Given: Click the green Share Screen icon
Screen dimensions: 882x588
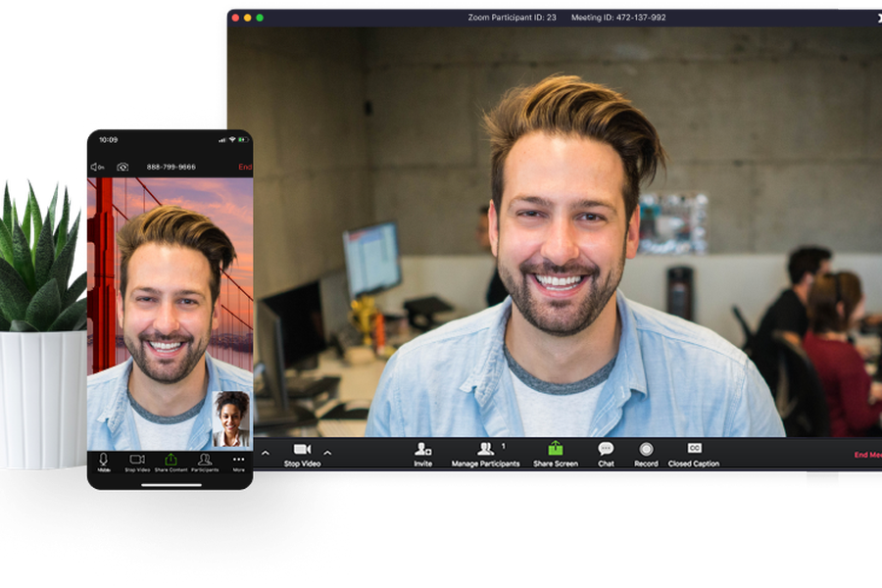Looking at the screenshot, I should (556, 449).
